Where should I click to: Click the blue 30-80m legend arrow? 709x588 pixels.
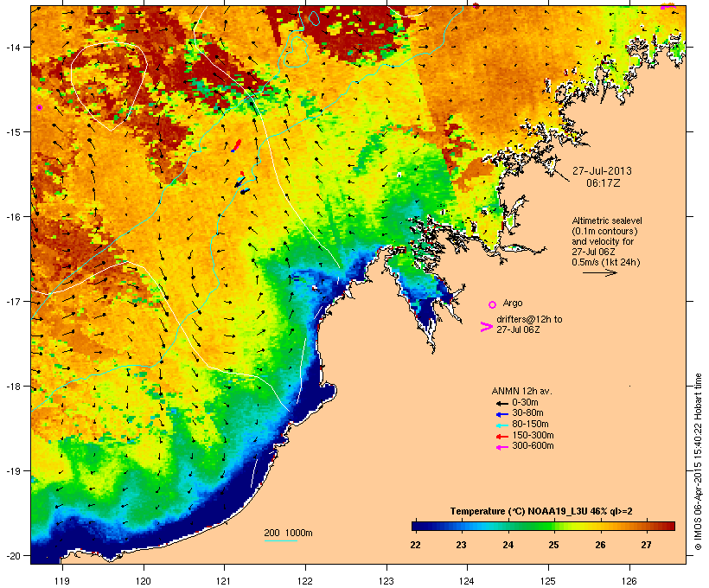coord(501,414)
